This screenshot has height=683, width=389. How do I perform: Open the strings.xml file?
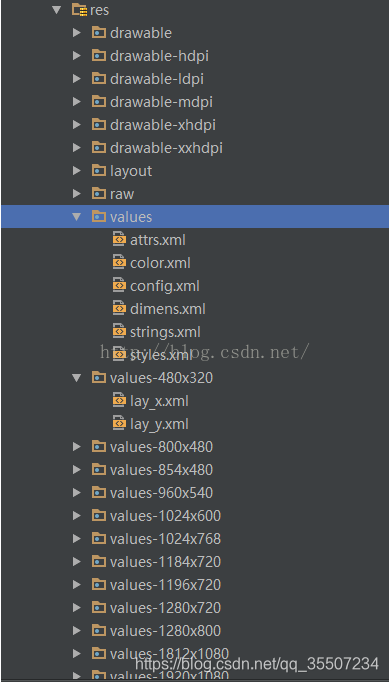[165, 332]
